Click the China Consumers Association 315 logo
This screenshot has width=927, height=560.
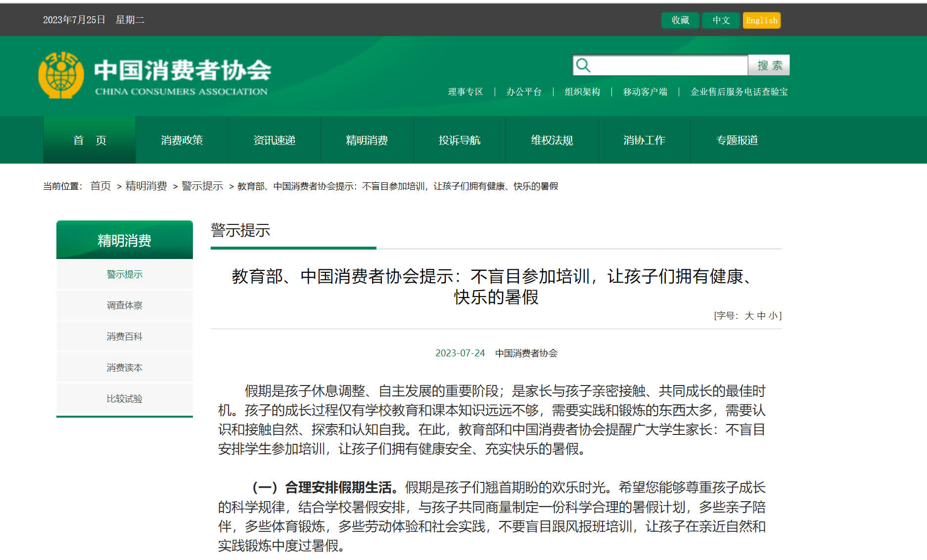point(61,75)
